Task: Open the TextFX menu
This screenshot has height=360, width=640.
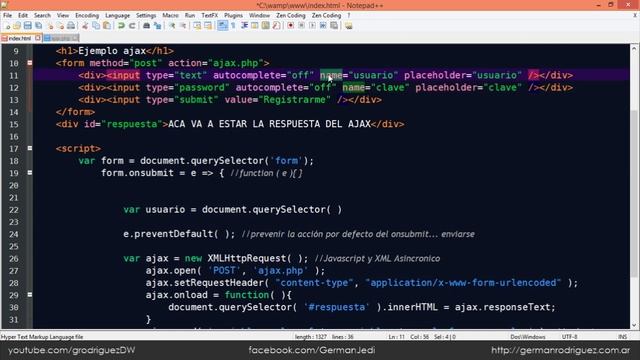Action: 210,15
